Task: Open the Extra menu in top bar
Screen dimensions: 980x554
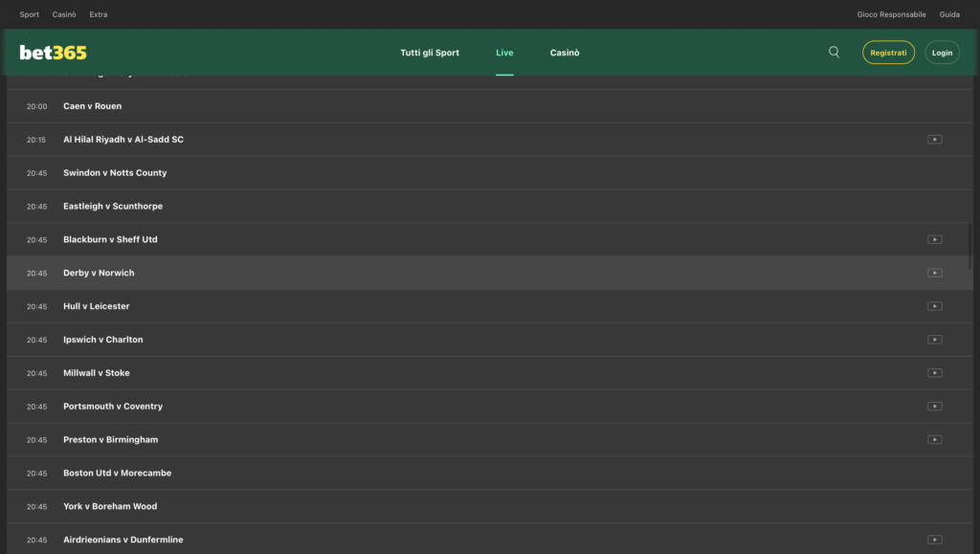Action: (99, 14)
